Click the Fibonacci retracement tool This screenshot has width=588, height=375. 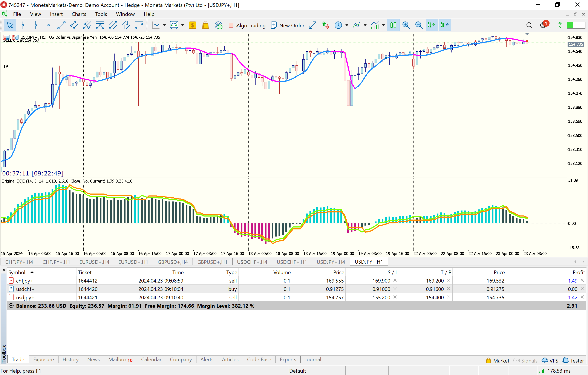coord(139,25)
